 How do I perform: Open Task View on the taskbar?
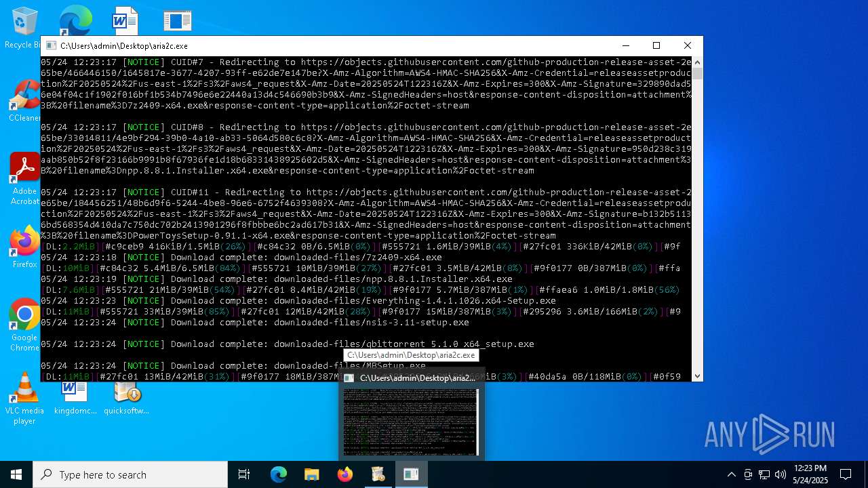[244, 474]
